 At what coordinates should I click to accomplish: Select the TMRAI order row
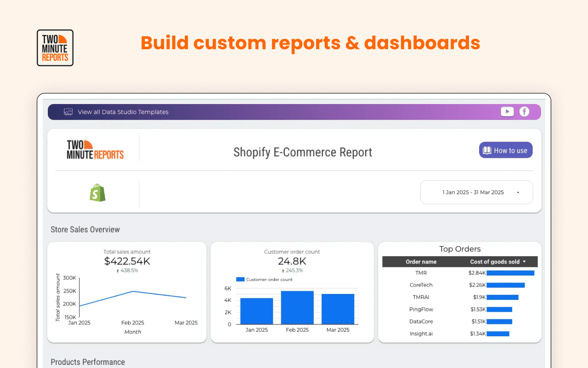(x=460, y=297)
